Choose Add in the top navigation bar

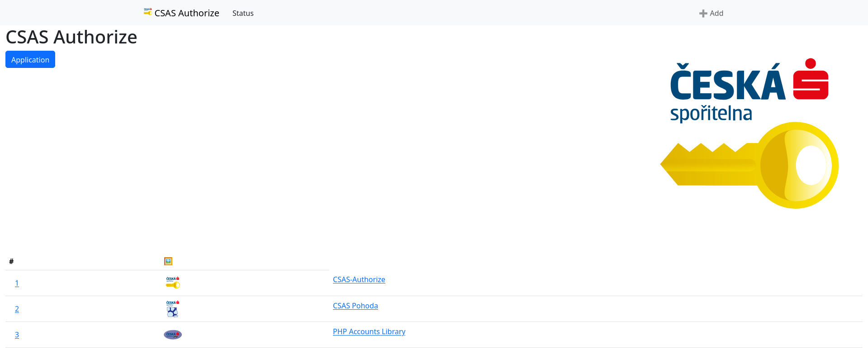[711, 14]
